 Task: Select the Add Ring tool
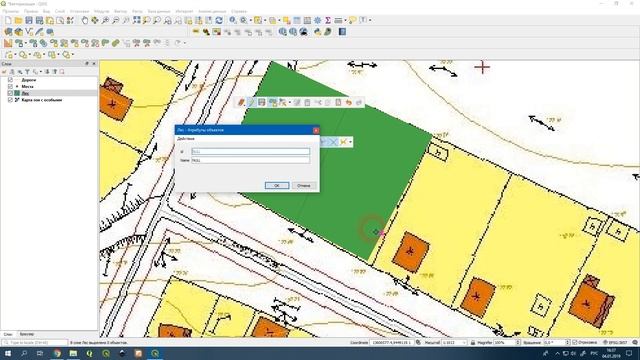(x=54, y=43)
